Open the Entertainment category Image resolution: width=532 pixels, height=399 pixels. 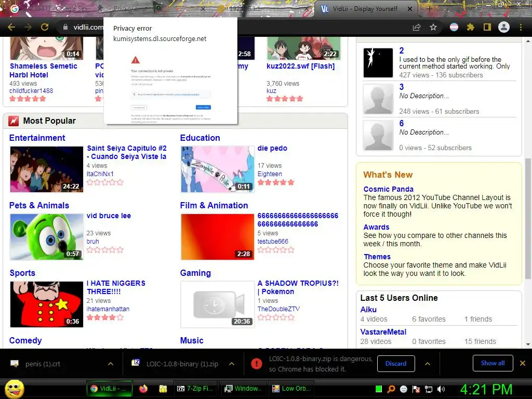coord(37,138)
